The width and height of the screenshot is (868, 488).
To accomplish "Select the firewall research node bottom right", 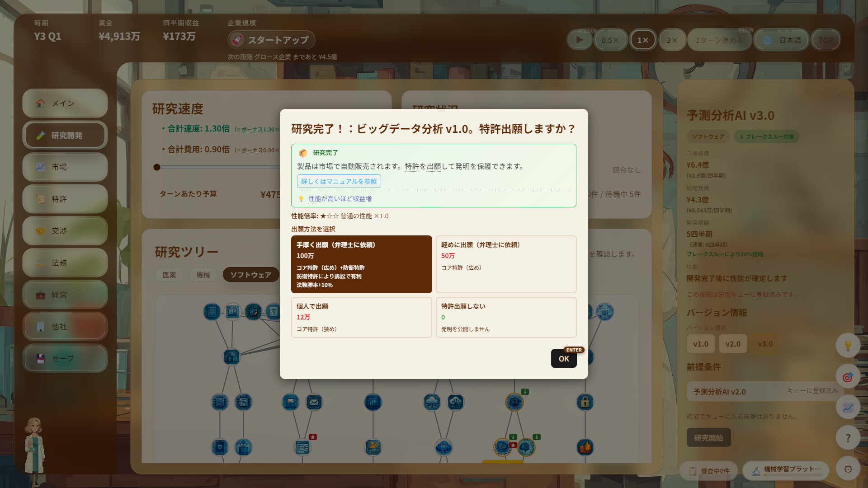I will [585, 447].
